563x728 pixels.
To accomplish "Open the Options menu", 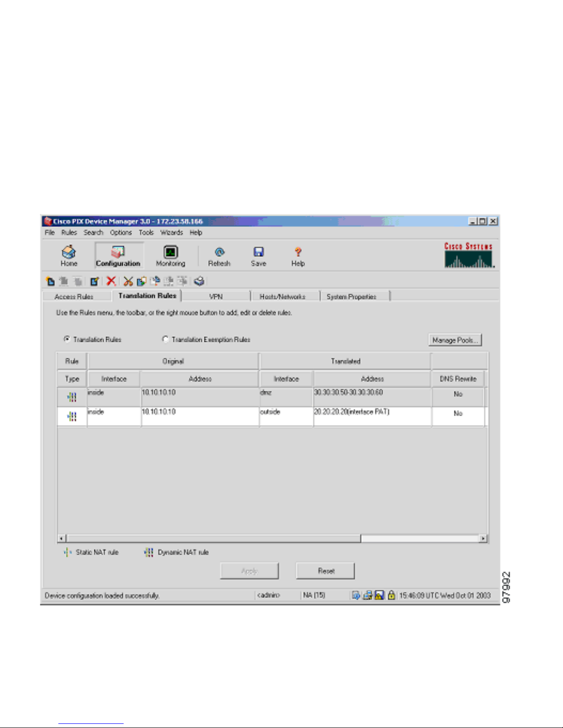I will [x=121, y=232].
